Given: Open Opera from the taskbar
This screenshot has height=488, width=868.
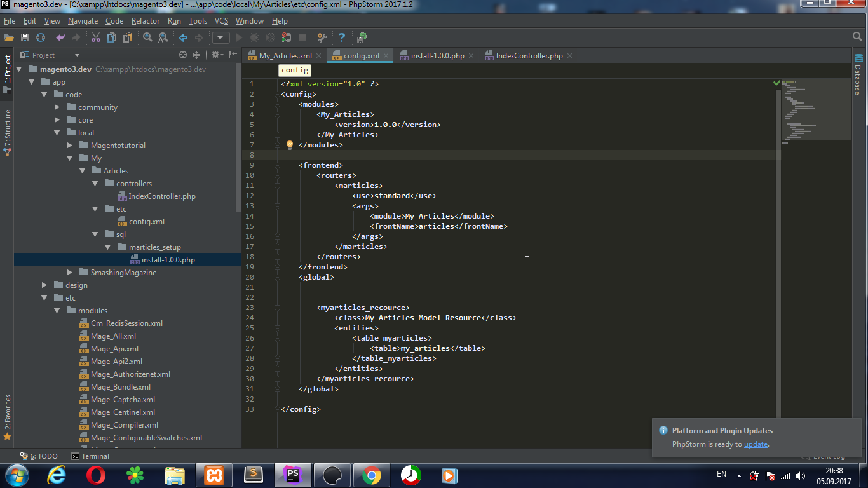Looking at the screenshot, I should (x=96, y=475).
